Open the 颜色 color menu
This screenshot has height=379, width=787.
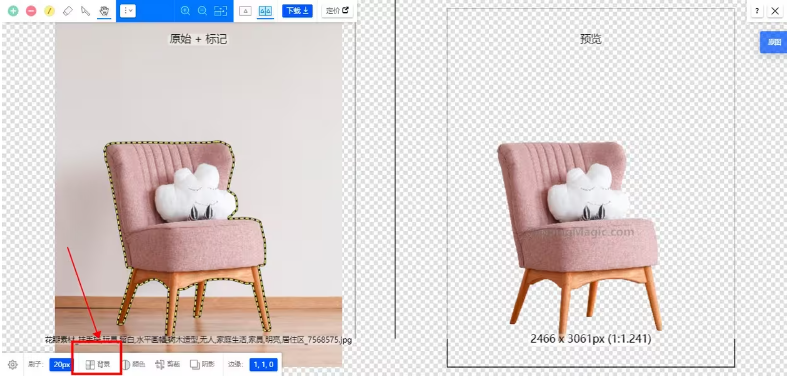point(133,364)
